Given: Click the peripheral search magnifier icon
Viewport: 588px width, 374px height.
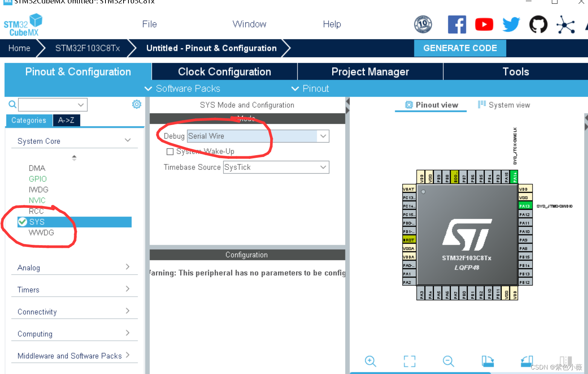Looking at the screenshot, I should click(12, 104).
